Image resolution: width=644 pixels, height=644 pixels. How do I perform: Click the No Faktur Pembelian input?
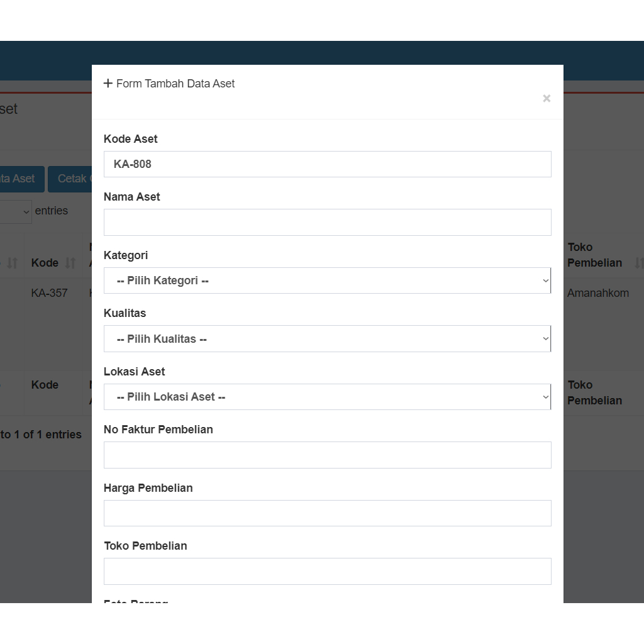(327, 455)
